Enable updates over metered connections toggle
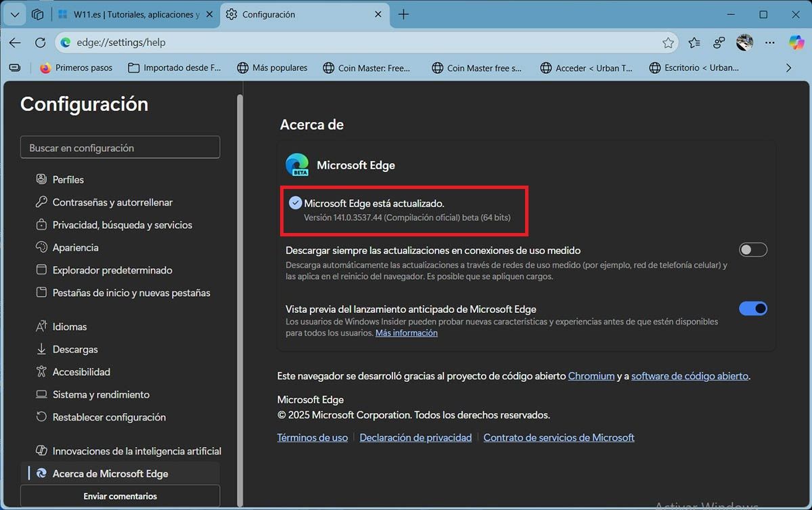Screen dimensions: 812x510 point(752,250)
